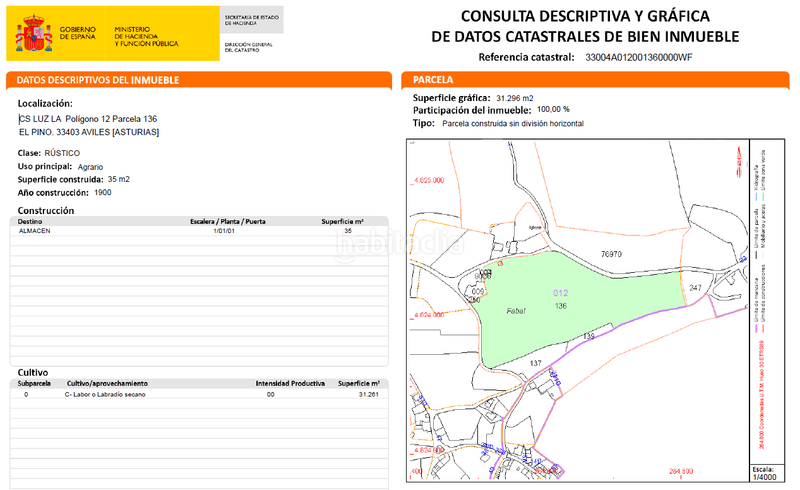
Task: Click the localización address text line
Action: click(90, 119)
